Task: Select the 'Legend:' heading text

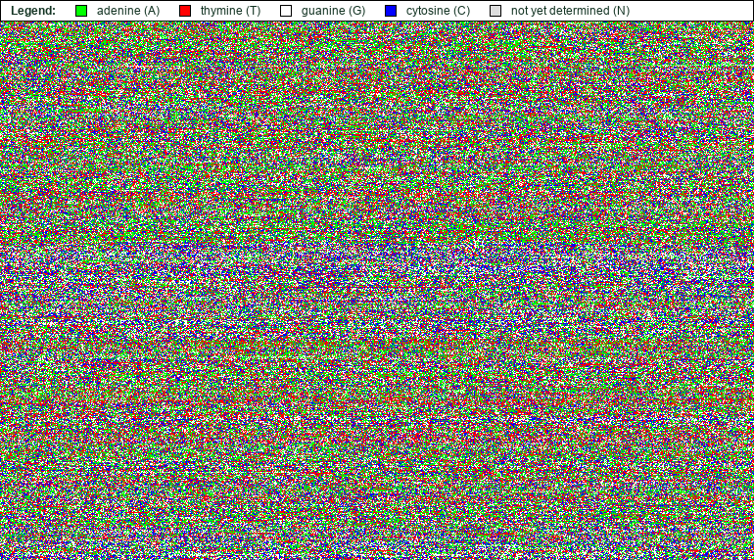Action: pyautogui.click(x=33, y=11)
